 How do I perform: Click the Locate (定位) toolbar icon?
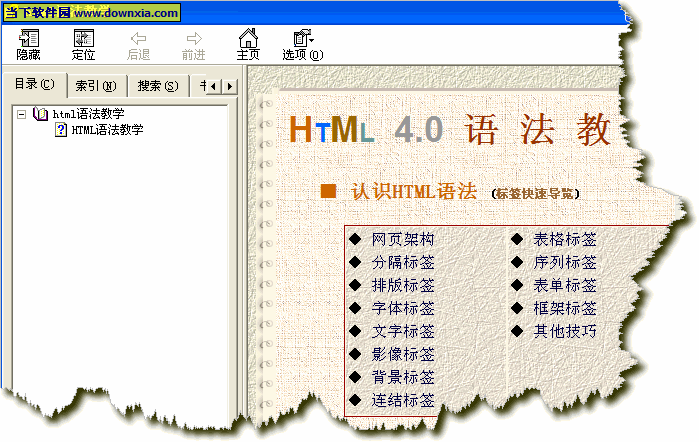tap(83, 38)
